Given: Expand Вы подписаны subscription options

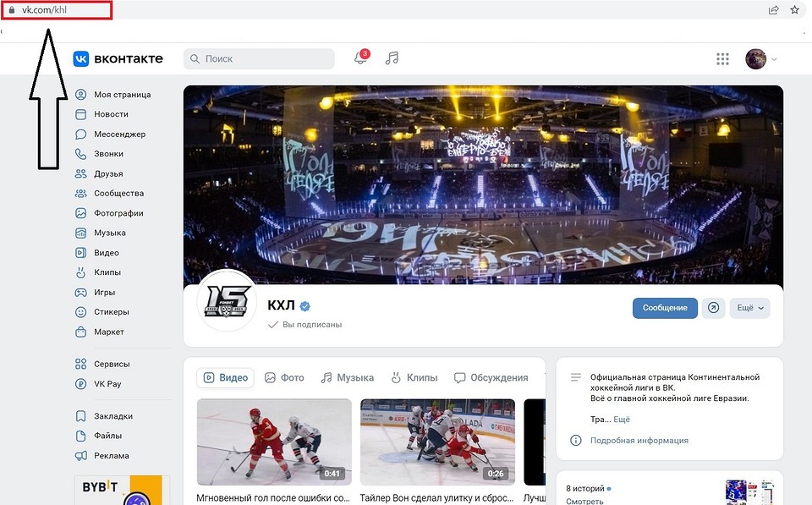Looking at the screenshot, I should 305,325.
